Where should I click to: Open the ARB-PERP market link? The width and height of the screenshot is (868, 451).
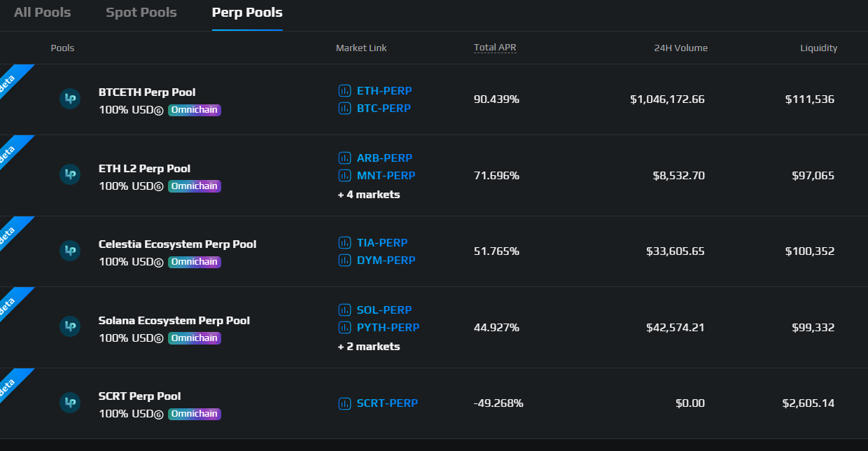(384, 158)
